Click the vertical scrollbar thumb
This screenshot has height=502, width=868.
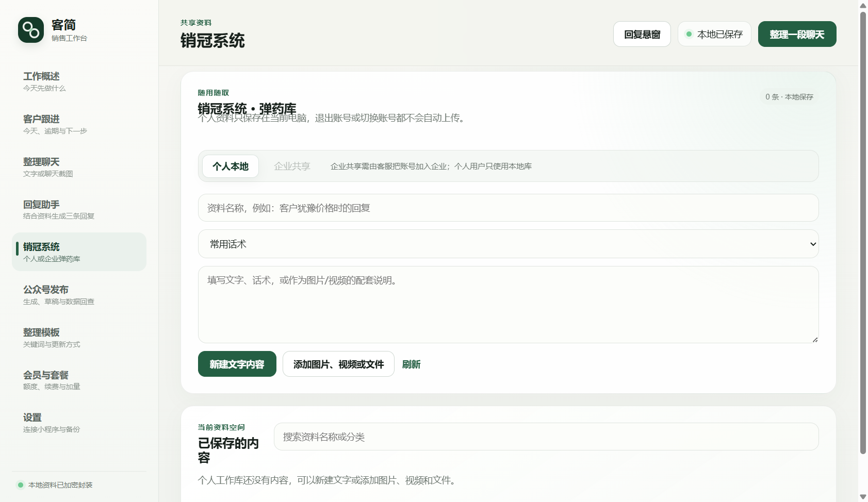click(x=863, y=232)
